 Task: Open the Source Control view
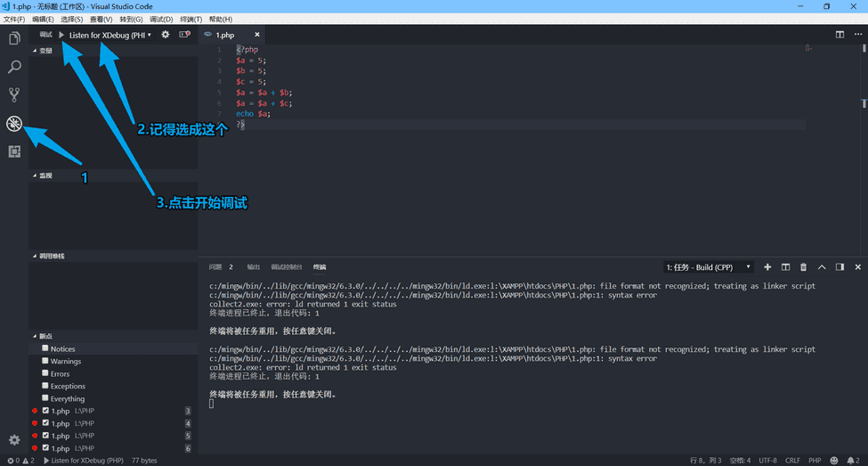coord(14,95)
